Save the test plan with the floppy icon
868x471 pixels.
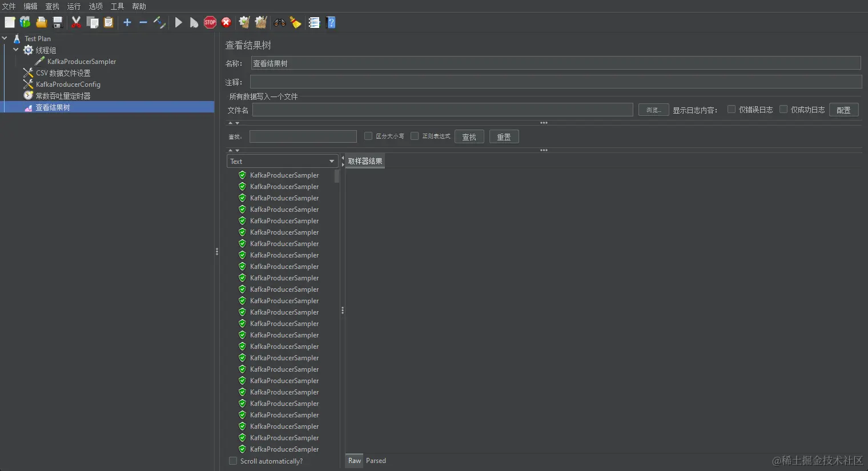[x=58, y=22]
